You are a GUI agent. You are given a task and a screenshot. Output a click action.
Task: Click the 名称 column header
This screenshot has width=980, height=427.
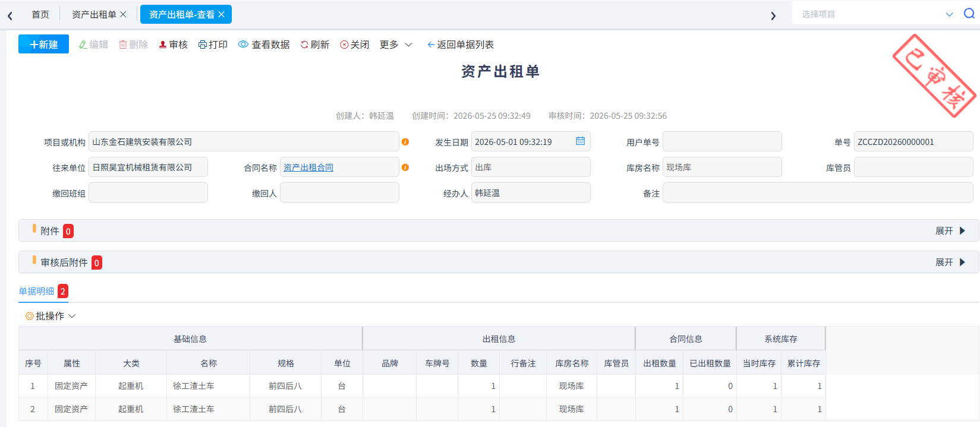209,363
